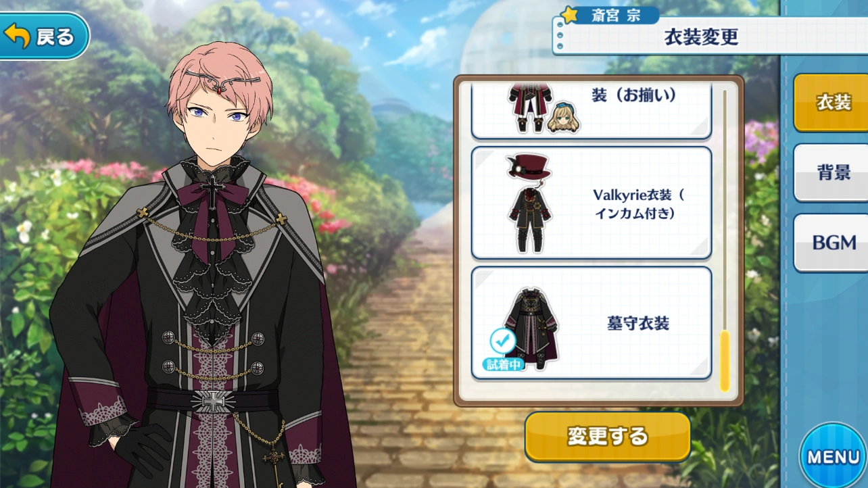This screenshot has height=488, width=868.
Task: Click the back arrow icon beside 戻る
Action: (x=18, y=36)
